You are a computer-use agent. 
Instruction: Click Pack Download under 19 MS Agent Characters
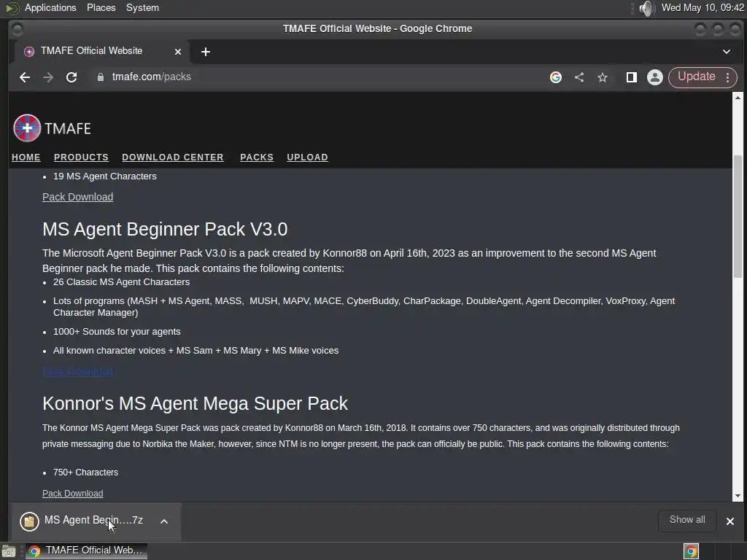(77, 197)
